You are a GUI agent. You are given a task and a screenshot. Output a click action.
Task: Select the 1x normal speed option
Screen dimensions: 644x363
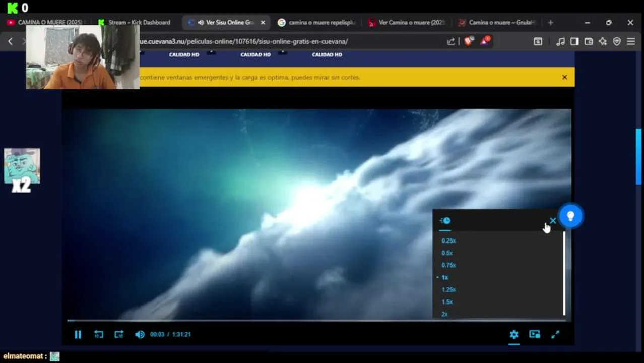(444, 277)
